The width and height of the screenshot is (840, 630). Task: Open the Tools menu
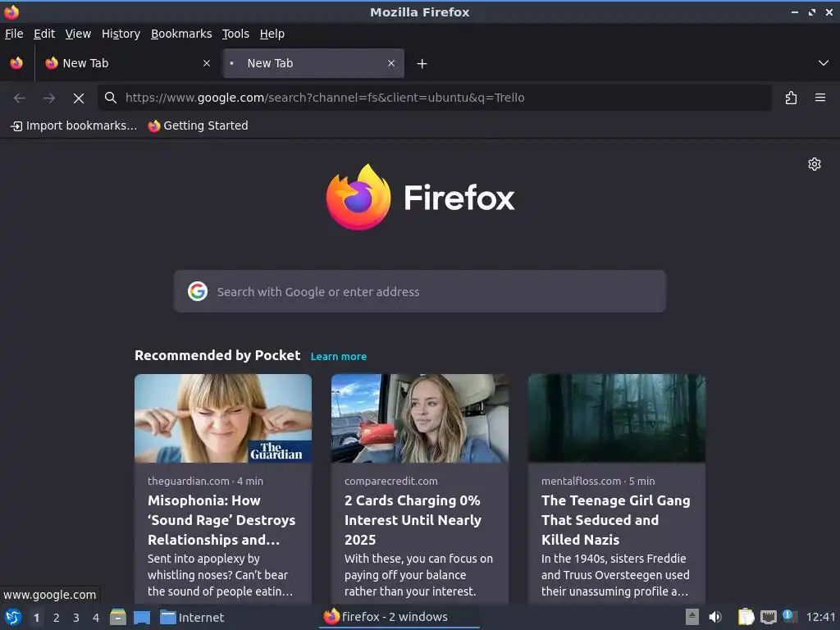(235, 34)
